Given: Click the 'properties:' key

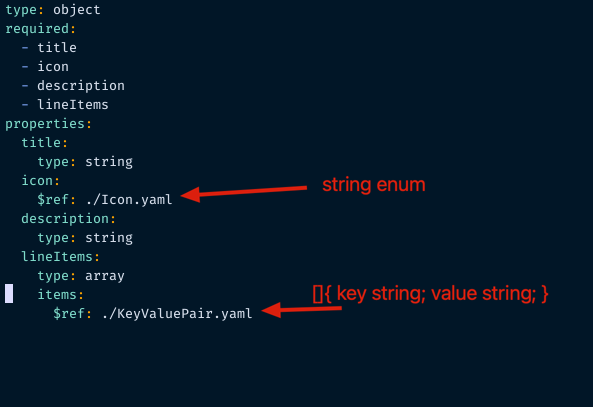Looking at the screenshot, I should [x=48, y=124].
